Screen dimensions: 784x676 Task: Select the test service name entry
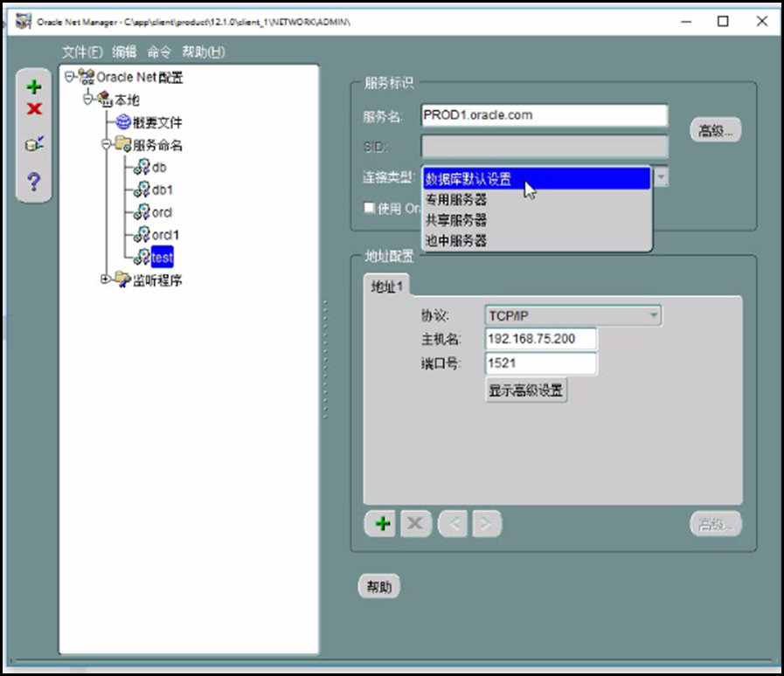point(162,258)
